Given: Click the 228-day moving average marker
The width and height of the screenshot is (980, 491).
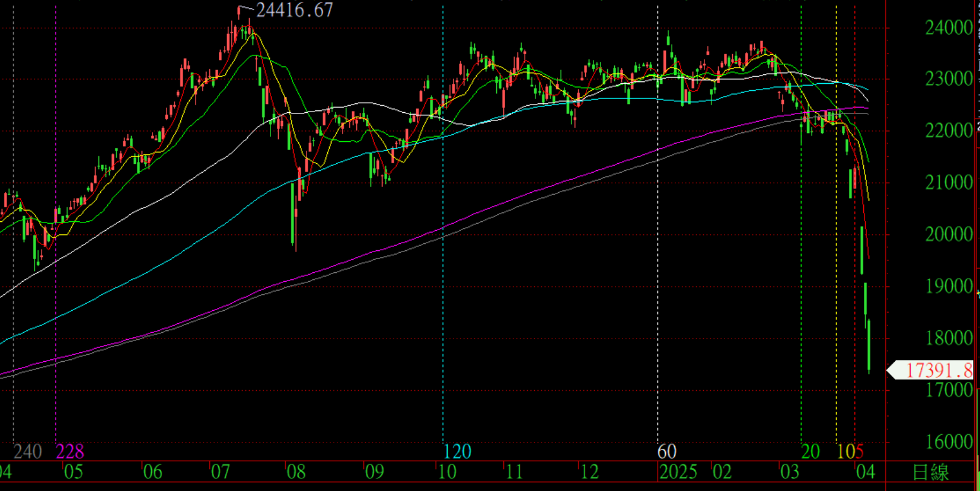Looking at the screenshot, I should click(x=70, y=451).
